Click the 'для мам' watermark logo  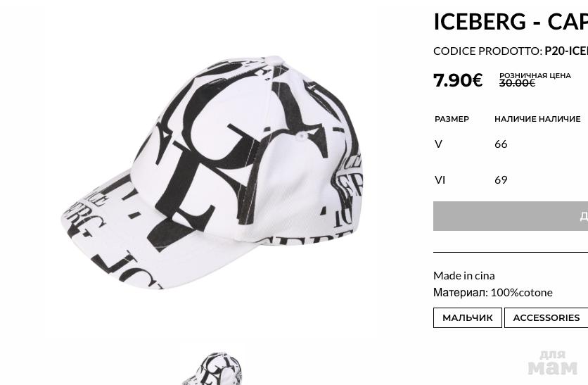tap(553, 363)
